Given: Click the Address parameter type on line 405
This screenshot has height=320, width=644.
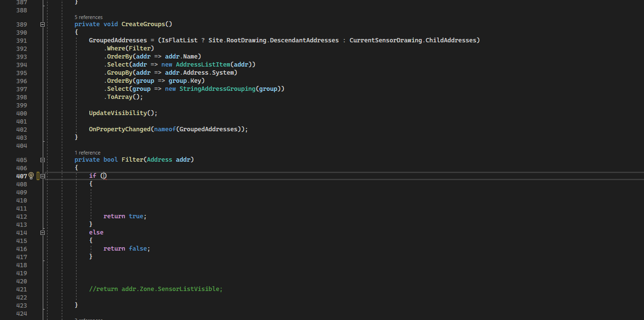Looking at the screenshot, I should point(160,160).
